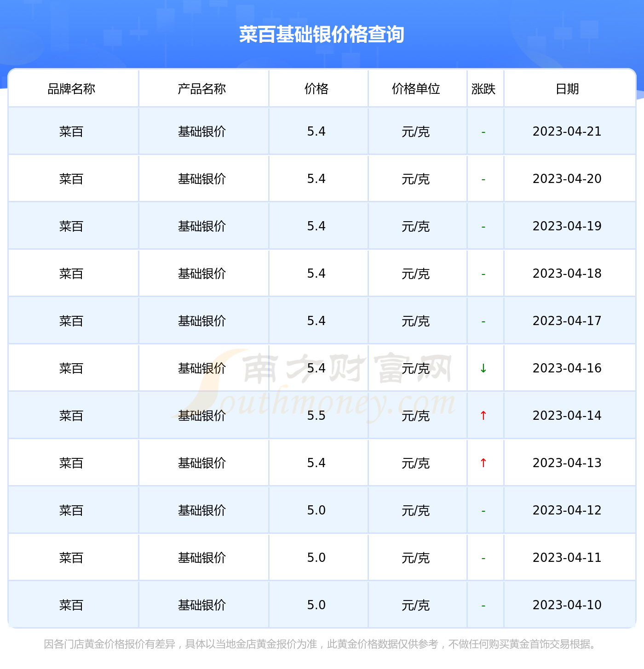644x669 pixels.
Task: Click the date 2023-04-12
Action: pyautogui.click(x=567, y=510)
